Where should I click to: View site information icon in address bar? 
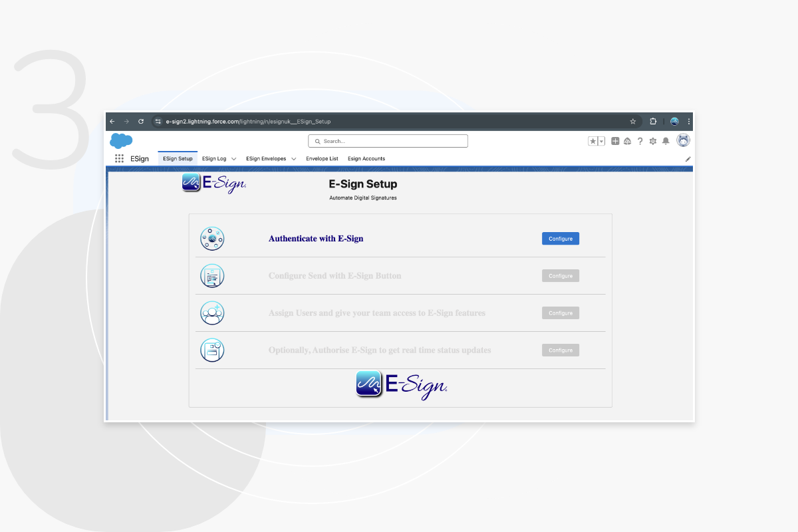coord(158,122)
